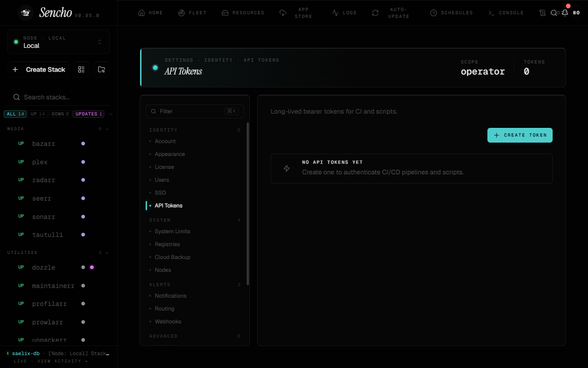588x368 pixels.
Task: Click the bulk list view icon
Action: [x=81, y=69]
